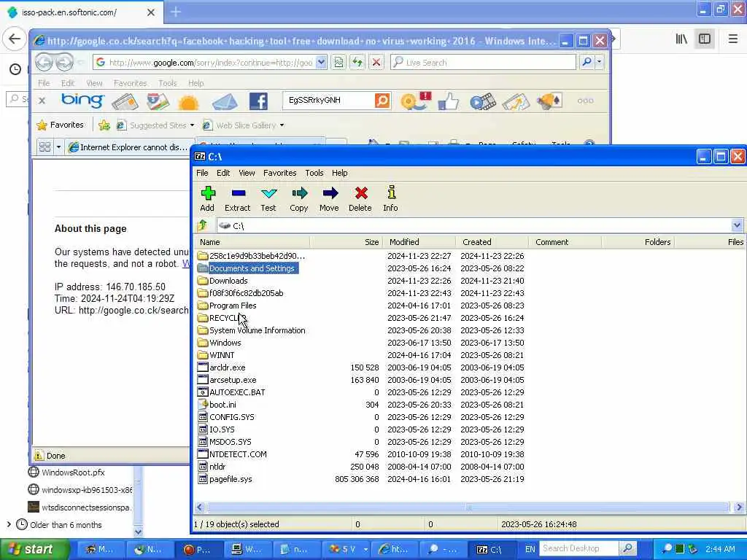This screenshot has height=560, width=747.
Task: Expand the Web Slice Gallery dropdown
Action: (x=282, y=125)
